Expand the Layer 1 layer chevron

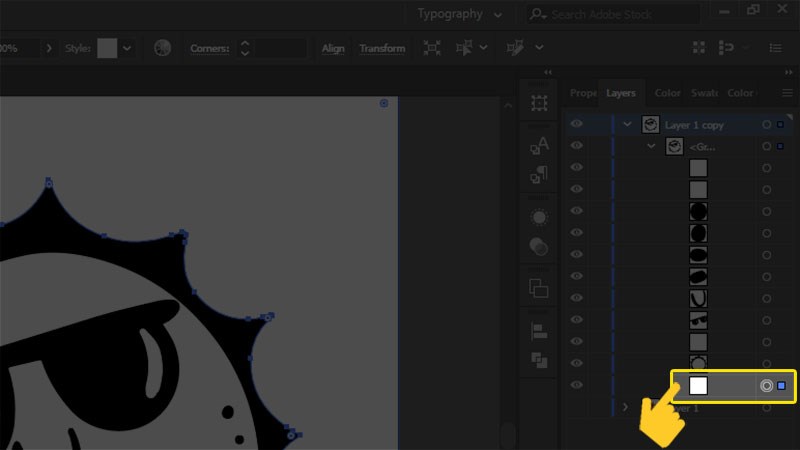tap(626, 407)
